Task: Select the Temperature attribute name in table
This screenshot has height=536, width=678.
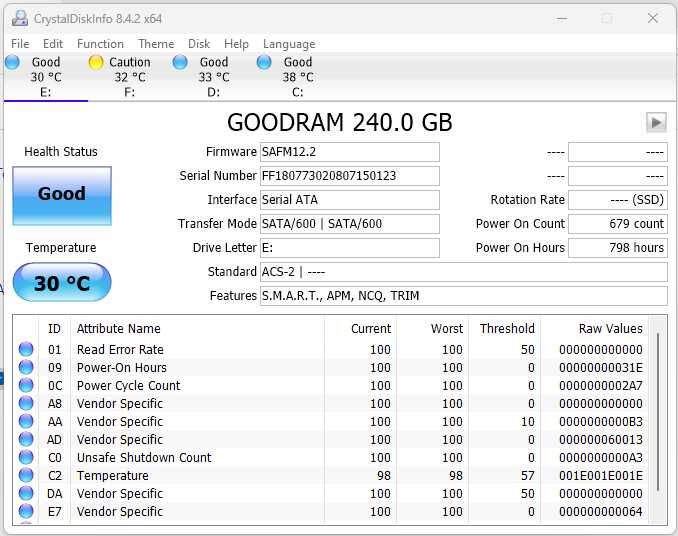Action: [x=112, y=475]
